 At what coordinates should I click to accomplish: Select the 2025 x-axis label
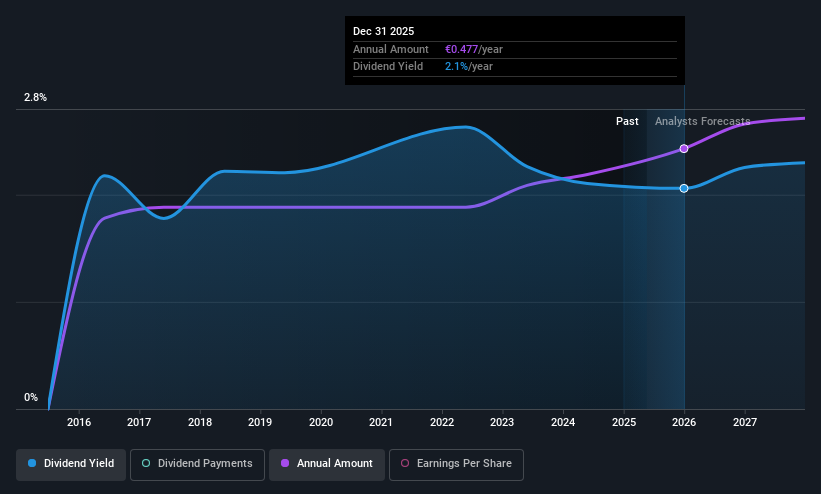tap(624, 422)
